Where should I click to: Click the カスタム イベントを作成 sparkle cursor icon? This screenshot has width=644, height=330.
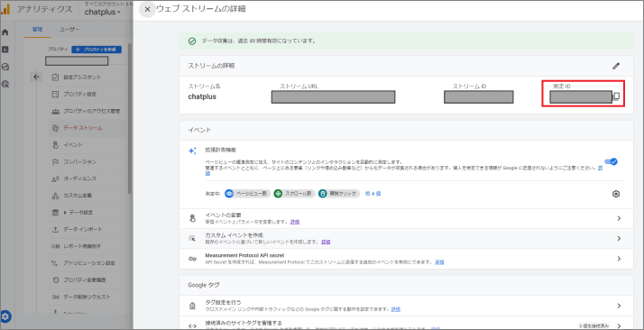pyautogui.click(x=192, y=238)
